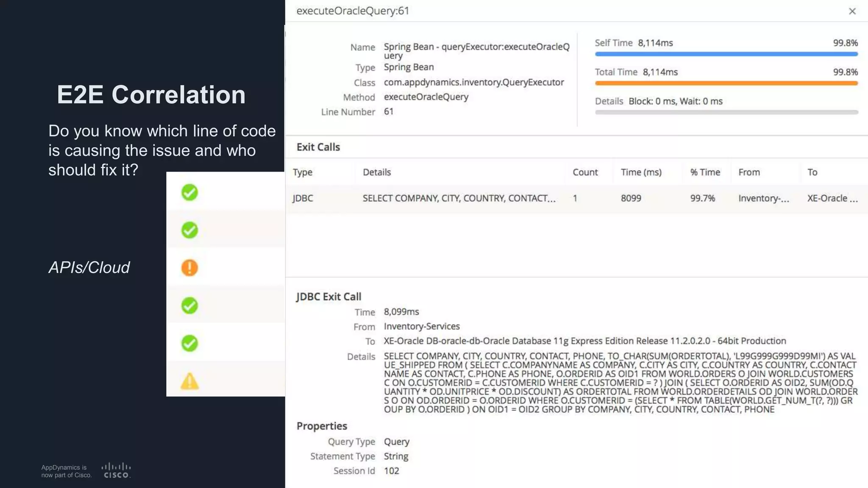Close the executeOracleQuery:61 detail panel
Image resolution: width=868 pixels, height=488 pixels.
852,11
